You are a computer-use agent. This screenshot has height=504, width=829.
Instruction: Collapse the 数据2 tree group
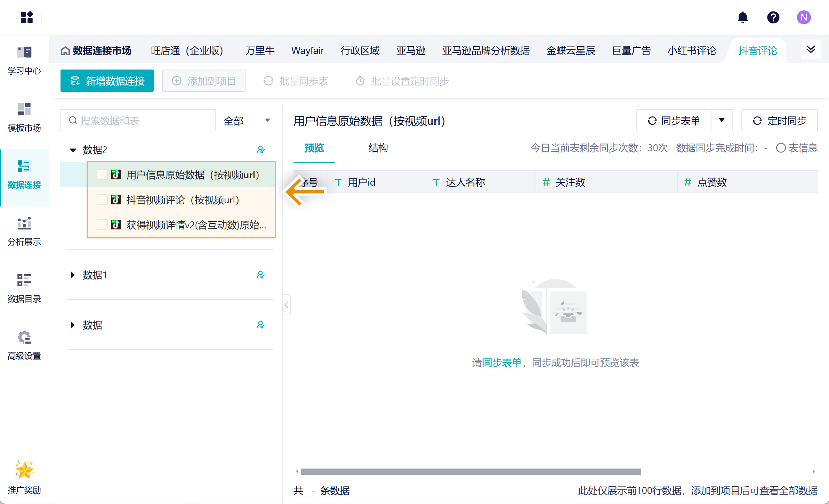[73, 150]
